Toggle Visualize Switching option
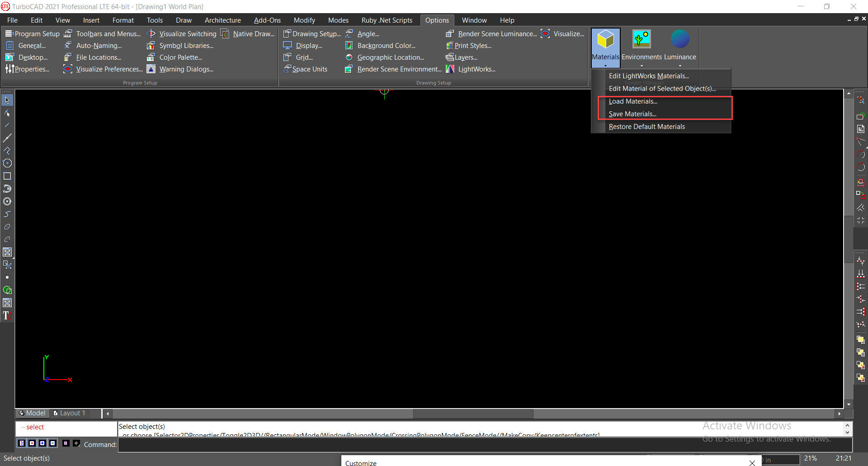 [x=182, y=34]
